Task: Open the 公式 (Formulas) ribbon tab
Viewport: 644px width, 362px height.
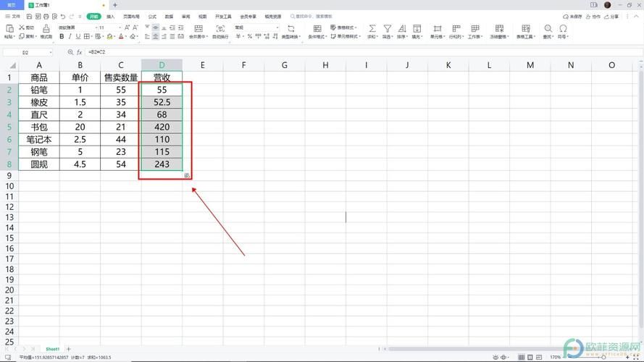Action: (x=151, y=16)
